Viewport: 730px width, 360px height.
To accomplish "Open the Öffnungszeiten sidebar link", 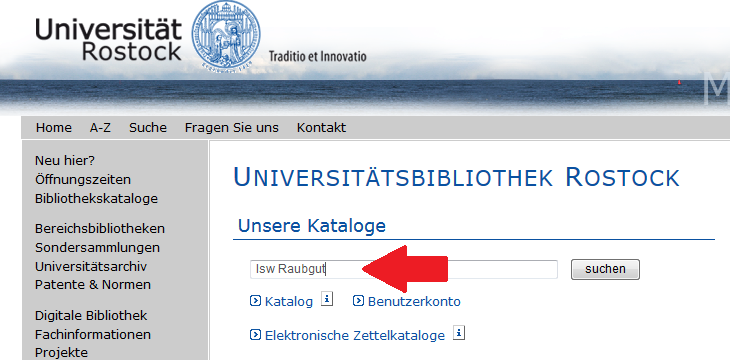I will (83, 180).
